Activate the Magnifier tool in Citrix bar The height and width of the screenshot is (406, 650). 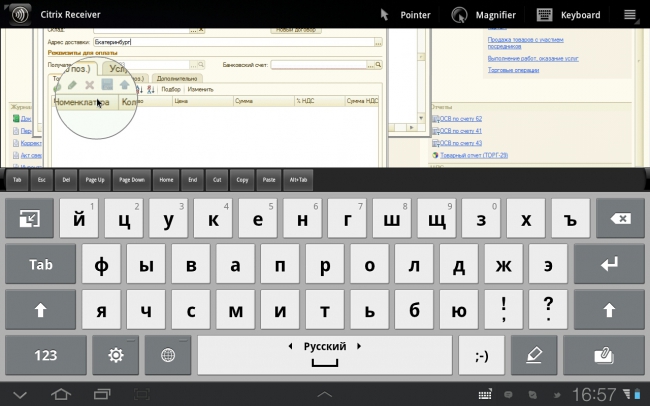pyautogui.click(x=483, y=15)
